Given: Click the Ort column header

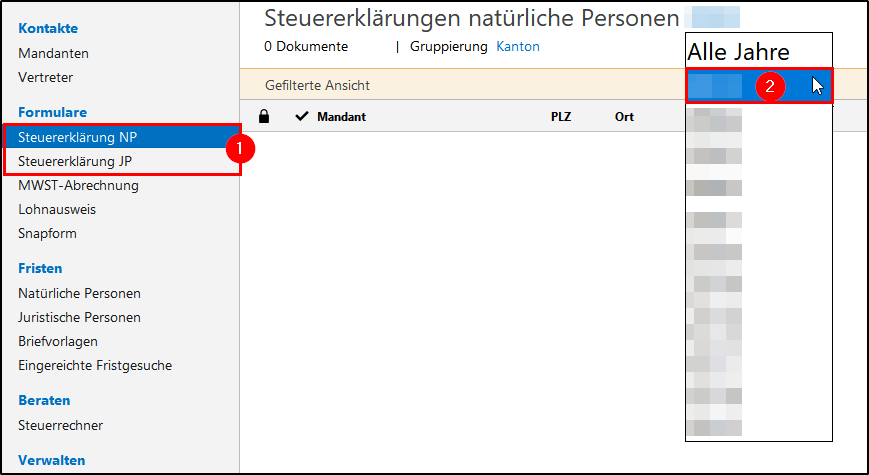Looking at the screenshot, I should (x=624, y=117).
